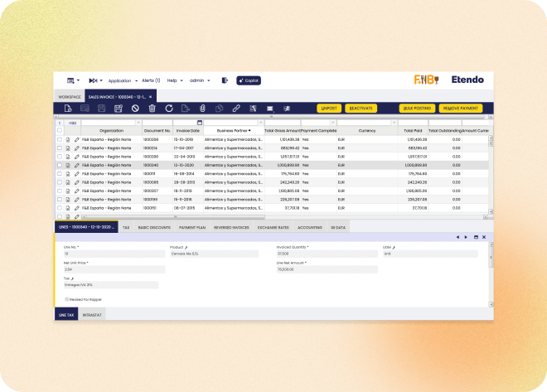Open the Help dropdown menu
547x392 pixels.
click(174, 80)
